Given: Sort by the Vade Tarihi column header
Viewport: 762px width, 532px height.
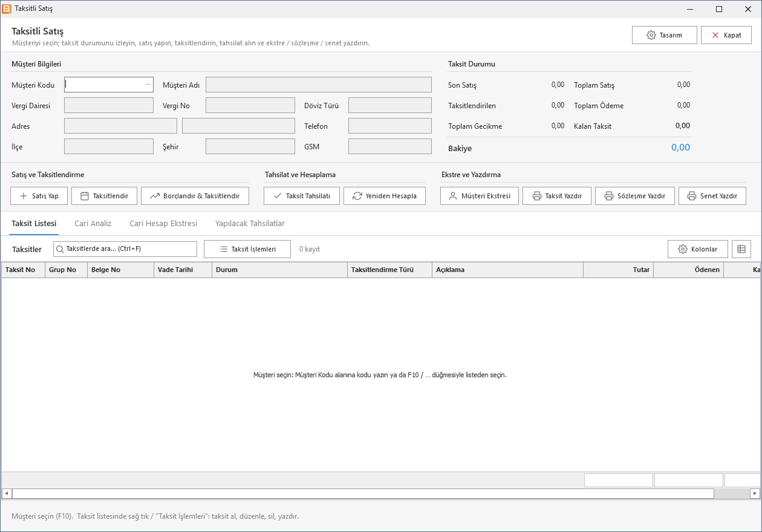Looking at the screenshot, I should point(183,270).
